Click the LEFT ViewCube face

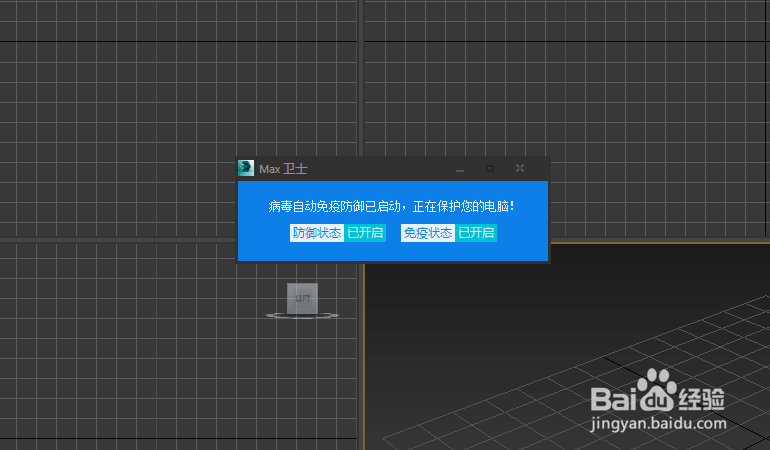pyautogui.click(x=302, y=298)
